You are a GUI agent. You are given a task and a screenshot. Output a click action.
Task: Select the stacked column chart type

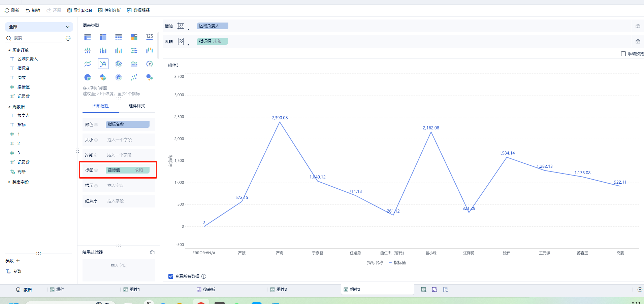pyautogui.click(x=103, y=50)
